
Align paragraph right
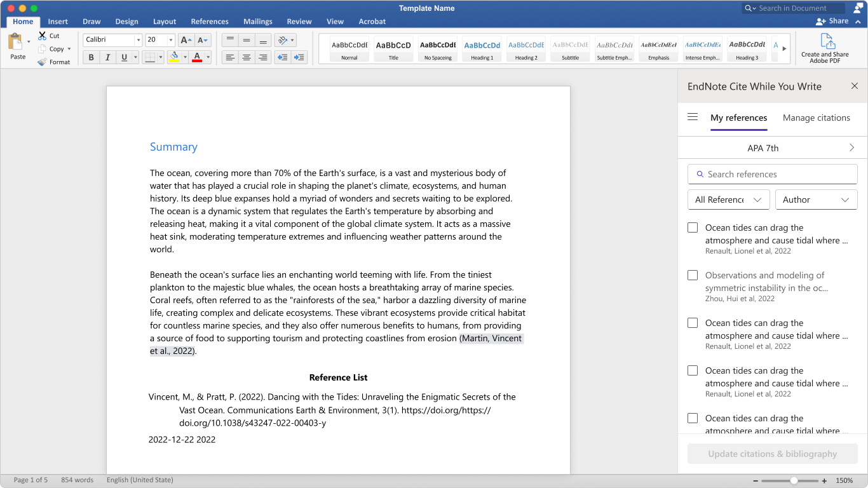263,57
